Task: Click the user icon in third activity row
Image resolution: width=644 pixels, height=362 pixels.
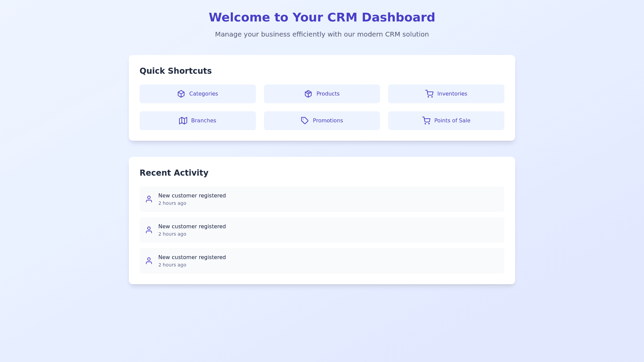Action: (149, 261)
